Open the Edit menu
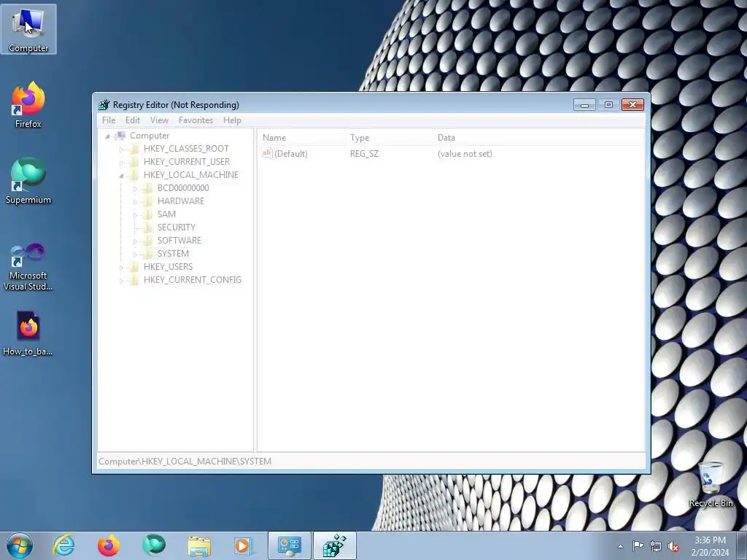The height and width of the screenshot is (560, 747). point(133,120)
